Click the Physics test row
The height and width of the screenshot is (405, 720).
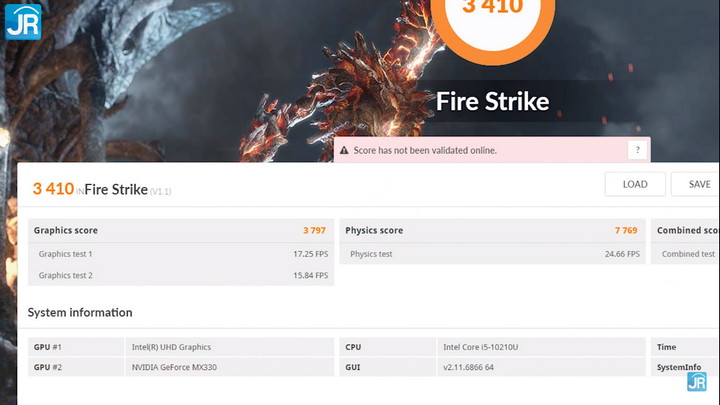[492, 253]
